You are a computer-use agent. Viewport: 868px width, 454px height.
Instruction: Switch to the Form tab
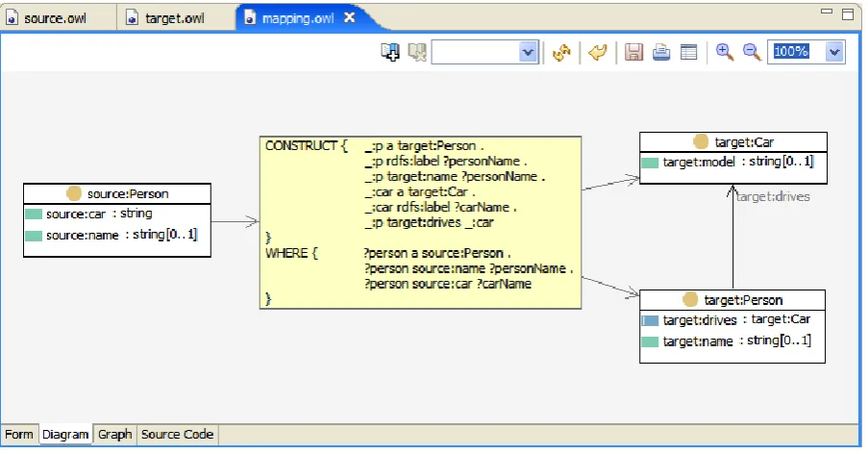[19, 435]
